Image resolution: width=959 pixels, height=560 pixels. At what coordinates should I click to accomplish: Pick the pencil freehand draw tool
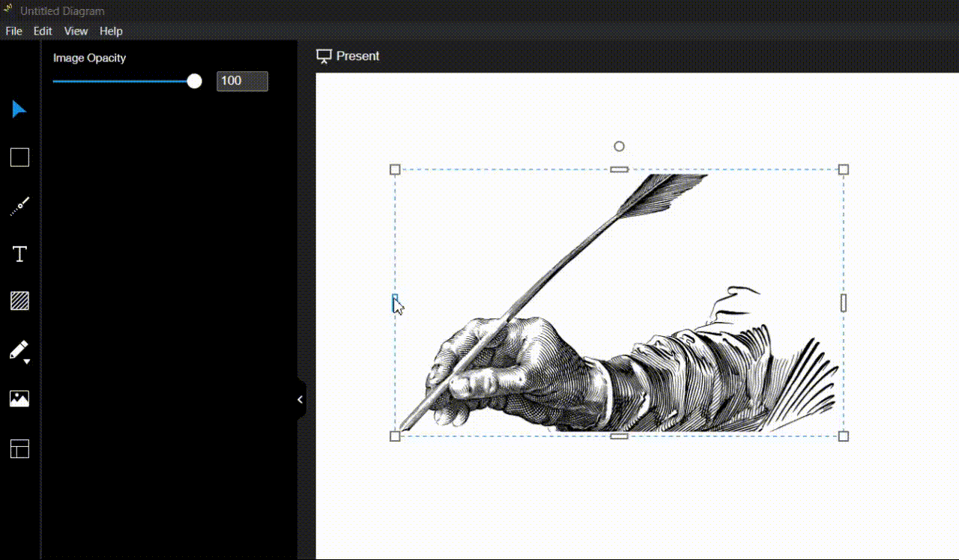coord(18,350)
